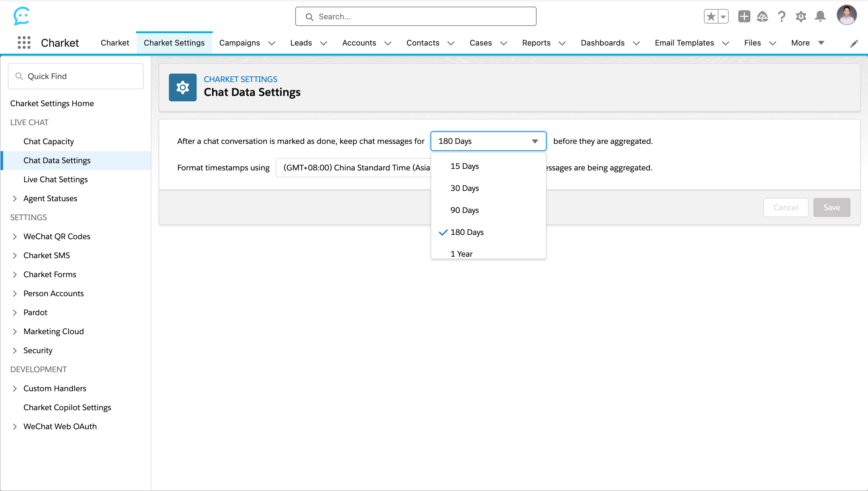Image resolution: width=868 pixels, height=491 pixels.
Task: Expand the Marketing Cloud node
Action: tap(14, 331)
